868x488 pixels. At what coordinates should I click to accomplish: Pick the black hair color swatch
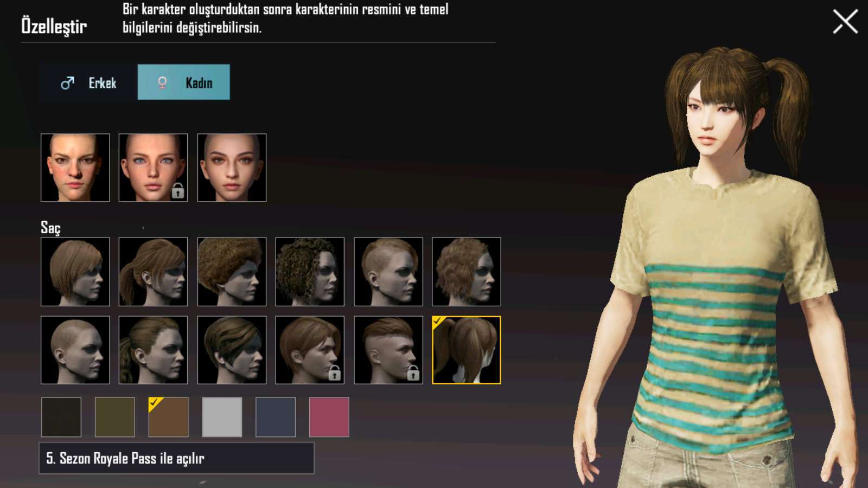click(x=61, y=417)
